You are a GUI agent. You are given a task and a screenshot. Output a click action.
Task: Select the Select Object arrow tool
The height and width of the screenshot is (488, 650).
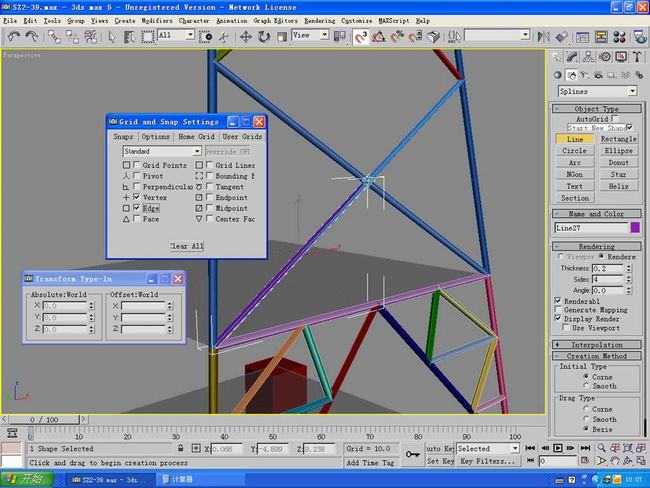point(112,36)
